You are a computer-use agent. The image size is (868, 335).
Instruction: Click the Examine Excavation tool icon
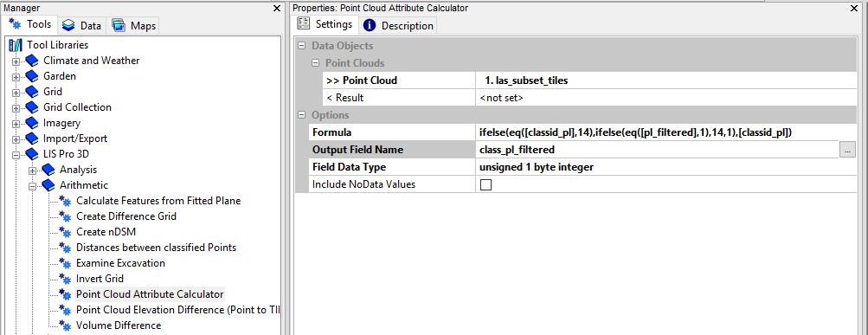(65, 263)
